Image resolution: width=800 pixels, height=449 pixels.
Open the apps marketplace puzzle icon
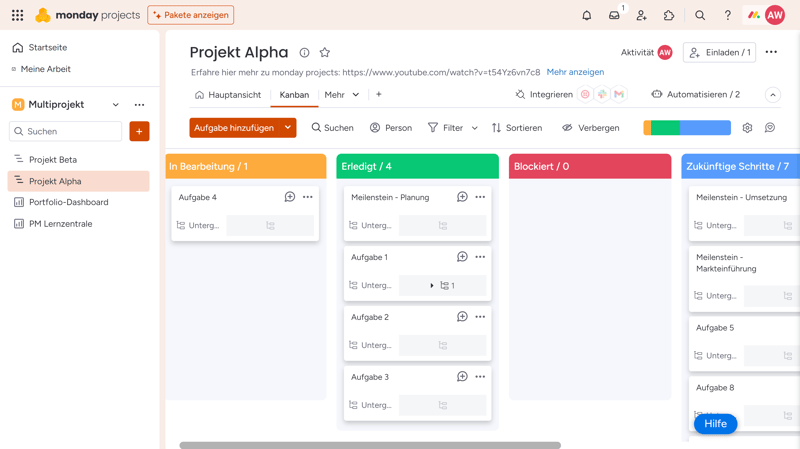[669, 15]
